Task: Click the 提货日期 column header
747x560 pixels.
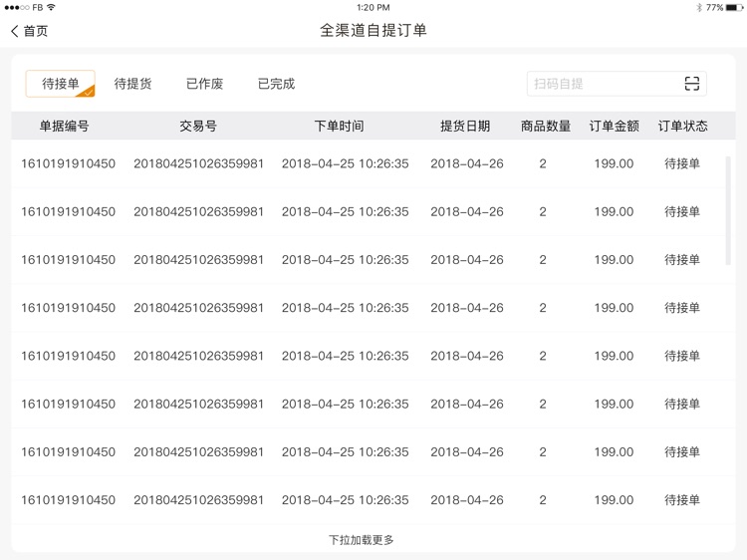Action: point(465,126)
